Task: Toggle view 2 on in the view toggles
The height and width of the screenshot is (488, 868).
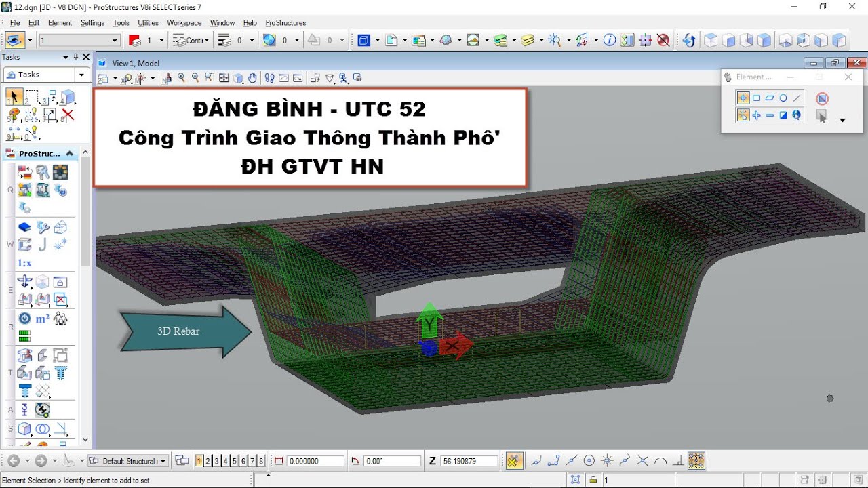Action: [x=208, y=461]
